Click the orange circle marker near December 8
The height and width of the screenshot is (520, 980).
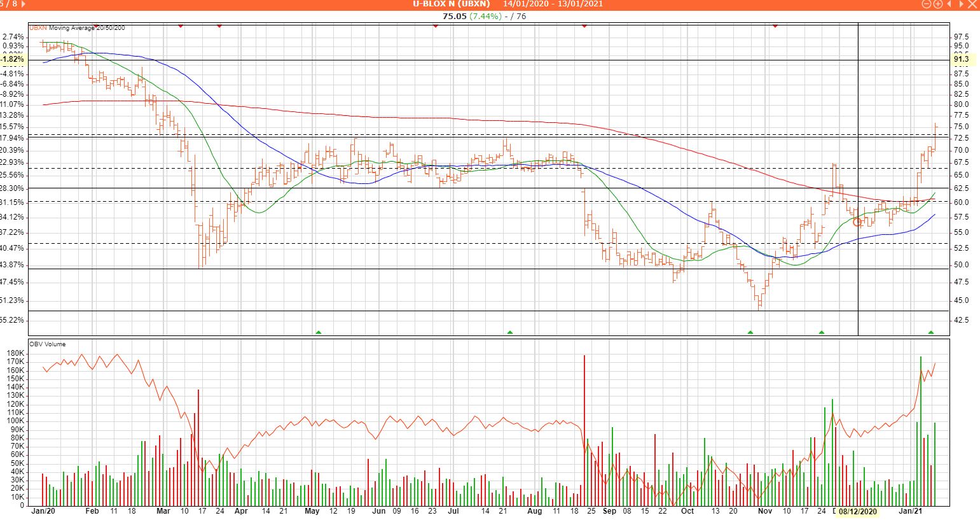pos(857,222)
